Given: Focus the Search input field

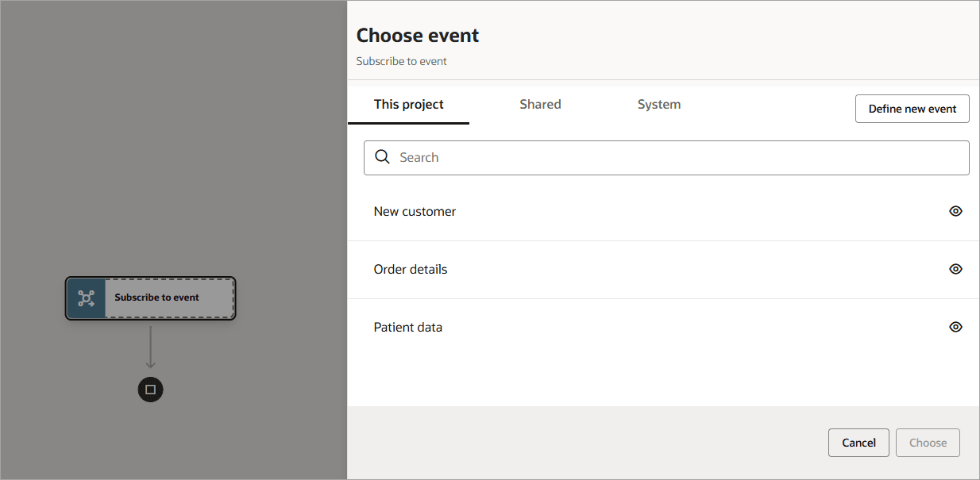Looking at the screenshot, I should [675, 157].
